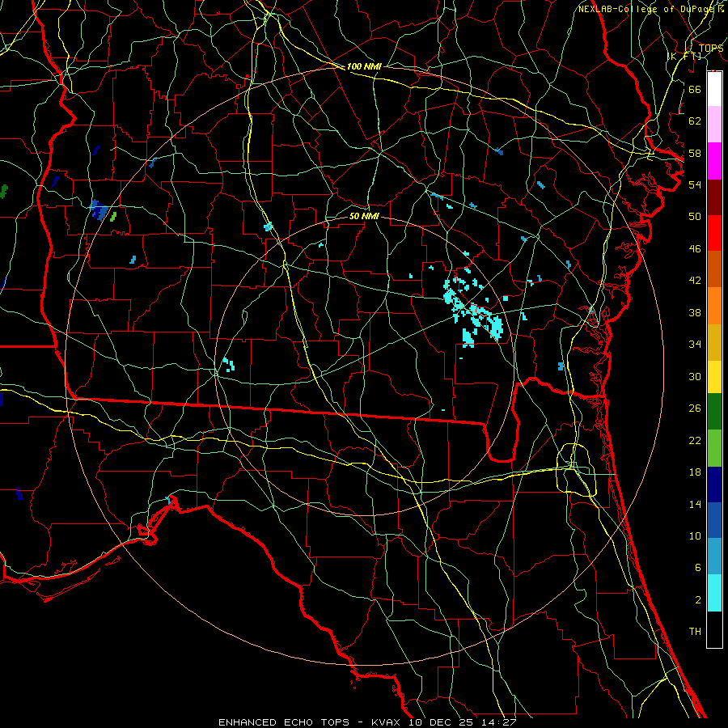Viewport: 728px width, 728px height.
Task: Select the bright red legend color band
Action: (714, 233)
